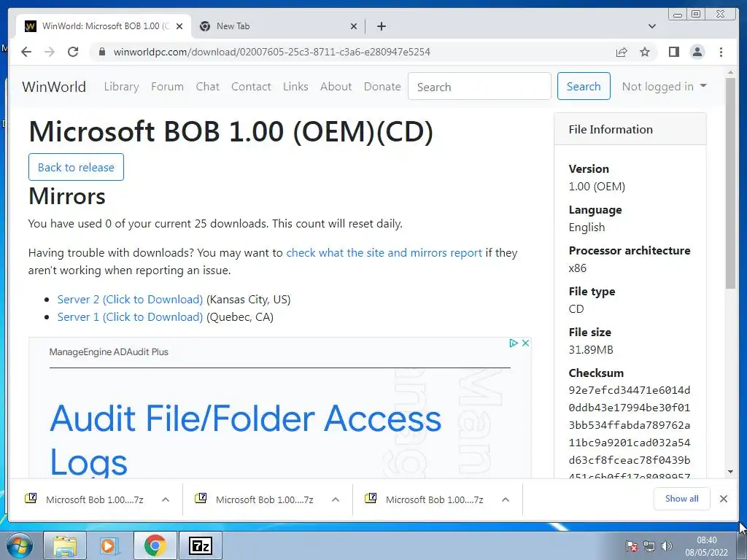This screenshot has width=747, height=560.
Task: Click the blue Search button
Action: (x=584, y=86)
